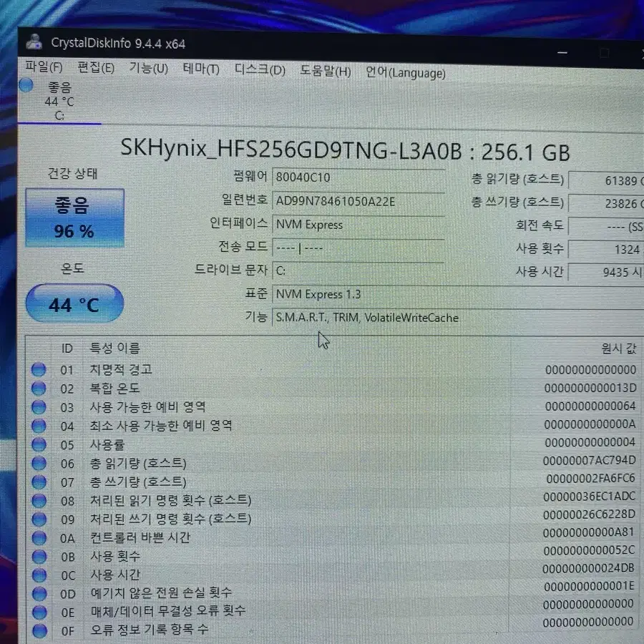Click status icon for row 0A 컨트롤러 바쁜 시간
The height and width of the screenshot is (644, 644).
click(39, 537)
